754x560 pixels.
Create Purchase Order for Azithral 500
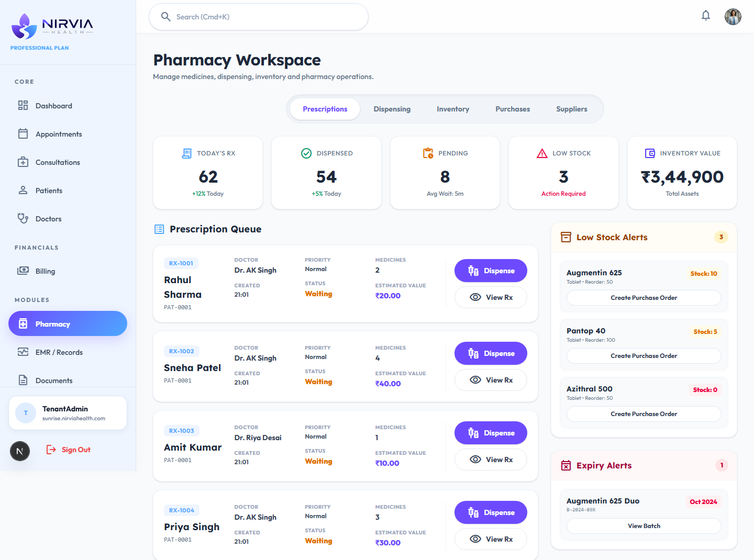(644, 414)
